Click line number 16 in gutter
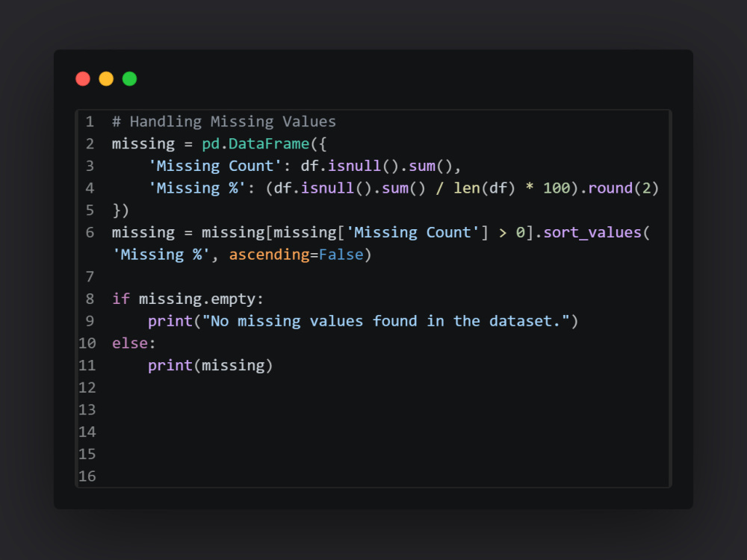 pyautogui.click(x=87, y=476)
